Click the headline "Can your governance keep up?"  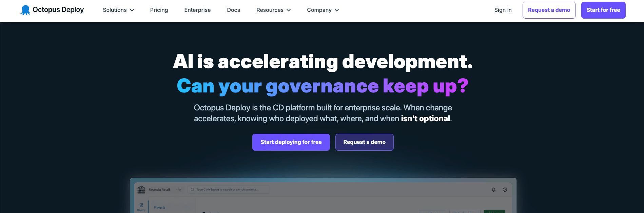(323, 86)
